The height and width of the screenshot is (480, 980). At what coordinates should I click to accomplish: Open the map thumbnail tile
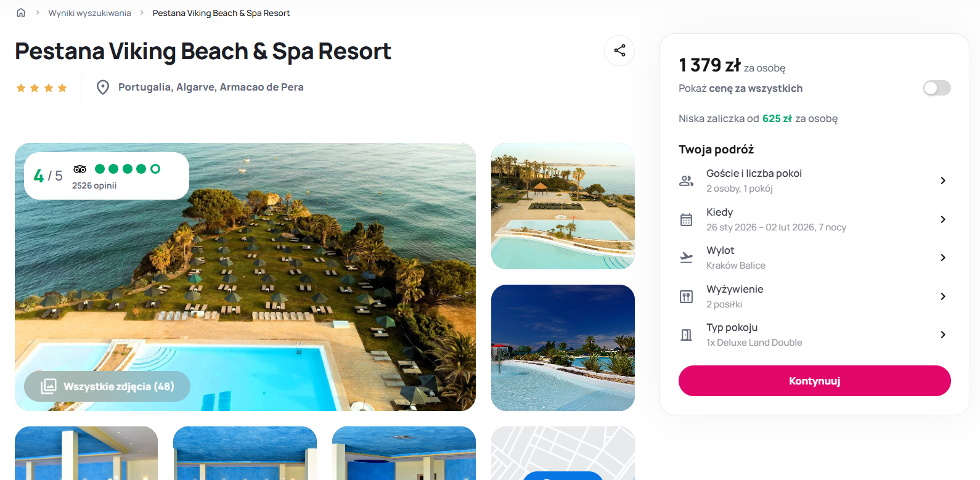563,453
